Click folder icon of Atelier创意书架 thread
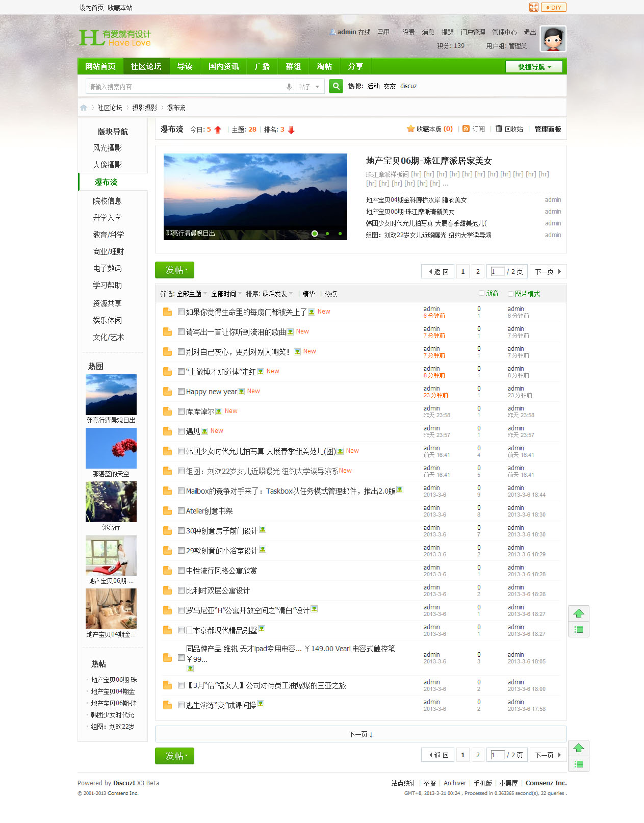Screen dimensions: 644x823 167,511
